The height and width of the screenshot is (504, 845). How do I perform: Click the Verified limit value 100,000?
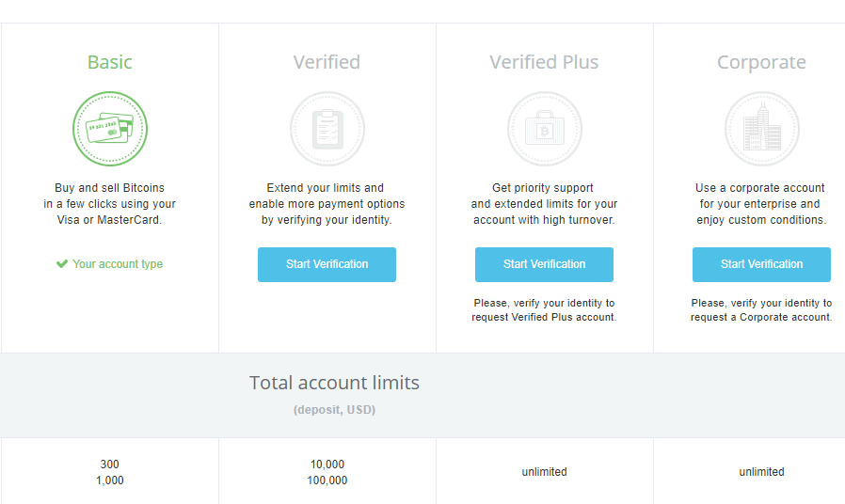[x=327, y=480]
